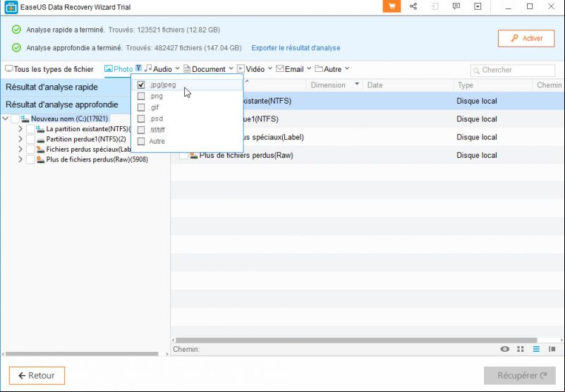Open the Autre filter dropdown arrow

346,68
